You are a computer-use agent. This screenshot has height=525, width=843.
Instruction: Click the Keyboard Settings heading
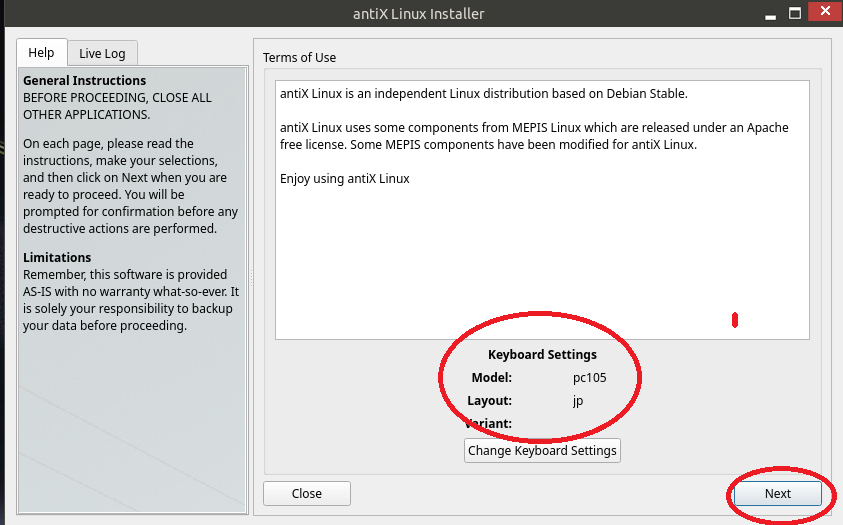tap(542, 354)
